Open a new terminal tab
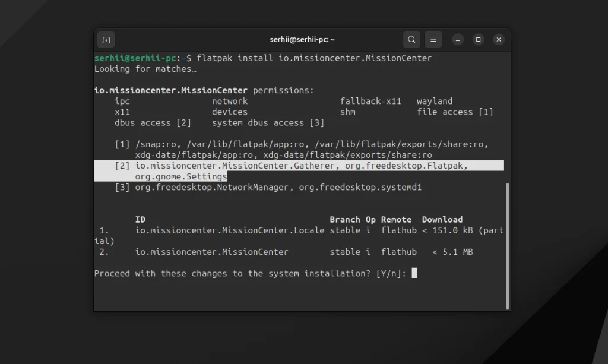Viewport: 608px width, 364px height. 106,40
